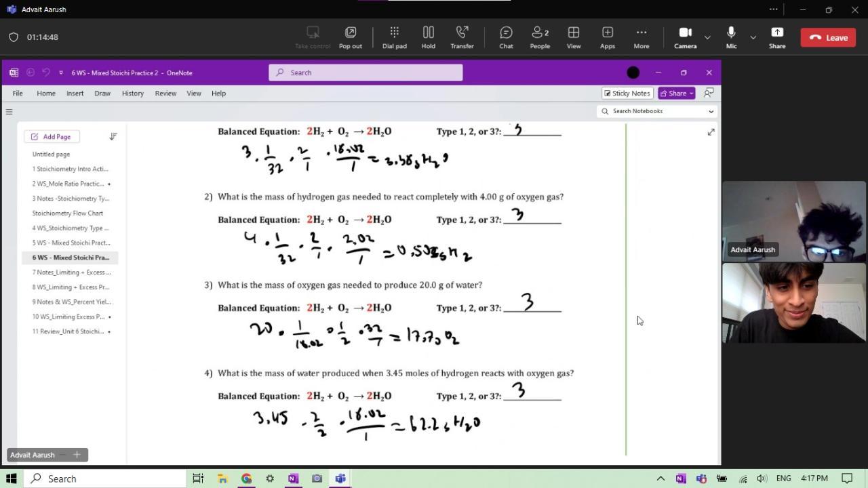Viewport: 868px width, 488px height.
Task: Open '3 Notes -Stoichiometry Ty...' page
Action: point(70,198)
